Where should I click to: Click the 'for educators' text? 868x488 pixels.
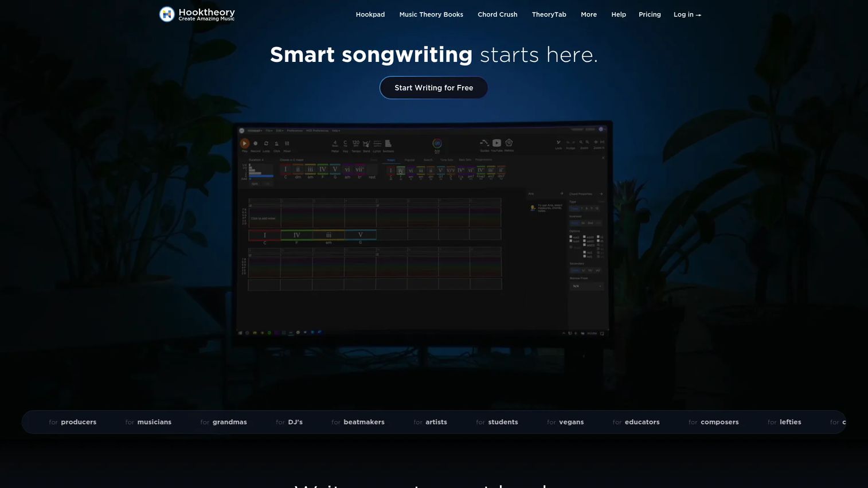[x=636, y=422]
